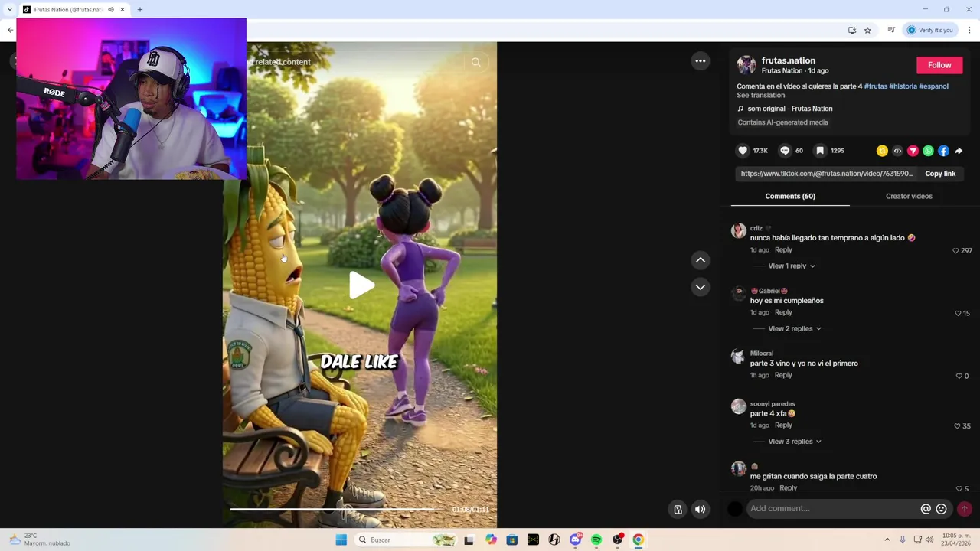Reply to Milocral's comment
980x551 pixels.
[x=783, y=375]
